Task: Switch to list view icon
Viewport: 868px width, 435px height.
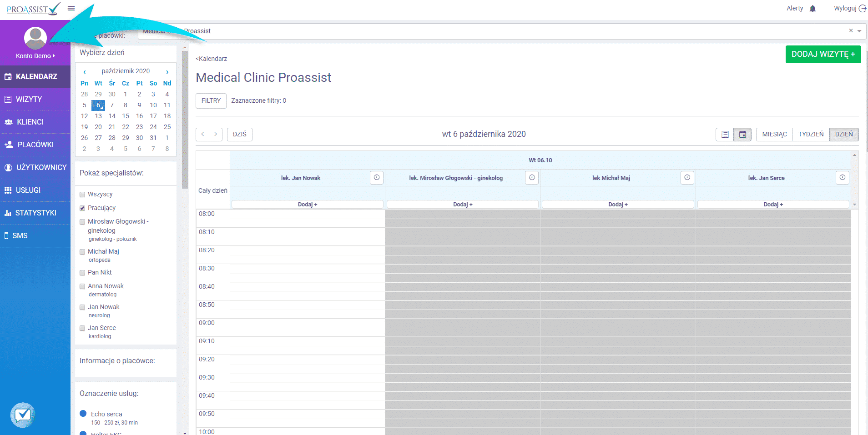Action: click(725, 135)
